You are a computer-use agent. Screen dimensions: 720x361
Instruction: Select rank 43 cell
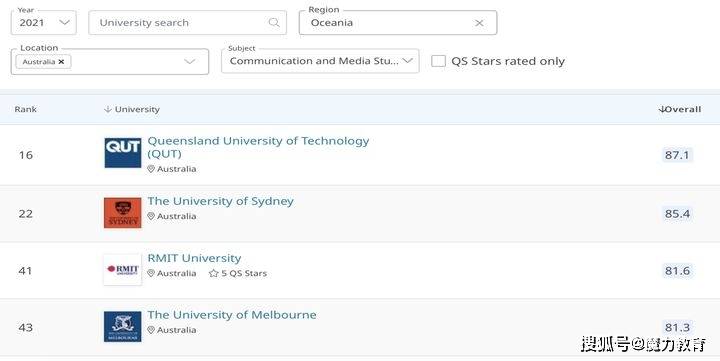(26, 327)
